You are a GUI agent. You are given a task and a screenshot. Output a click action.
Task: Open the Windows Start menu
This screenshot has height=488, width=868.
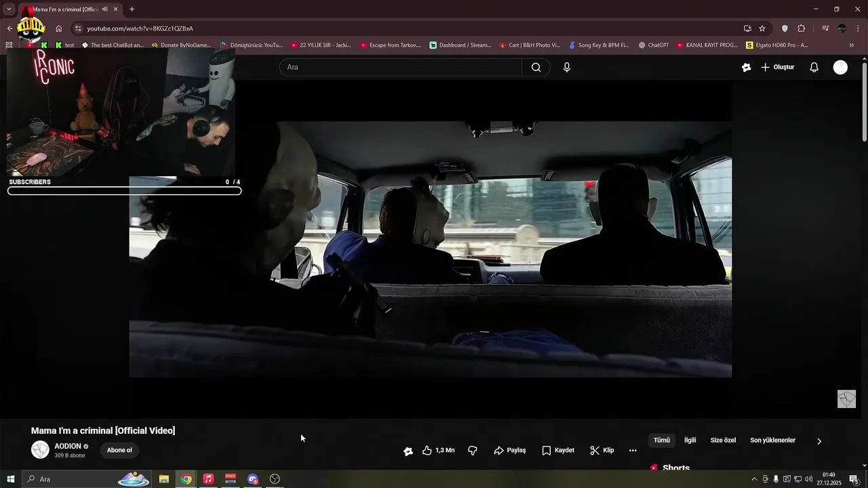[x=11, y=479]
